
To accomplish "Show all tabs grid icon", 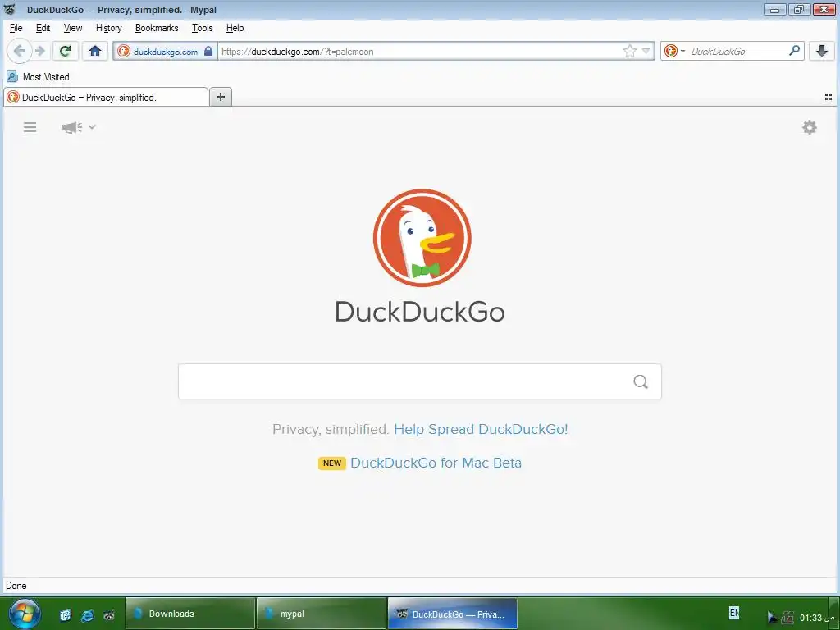I will pos(829,97).
